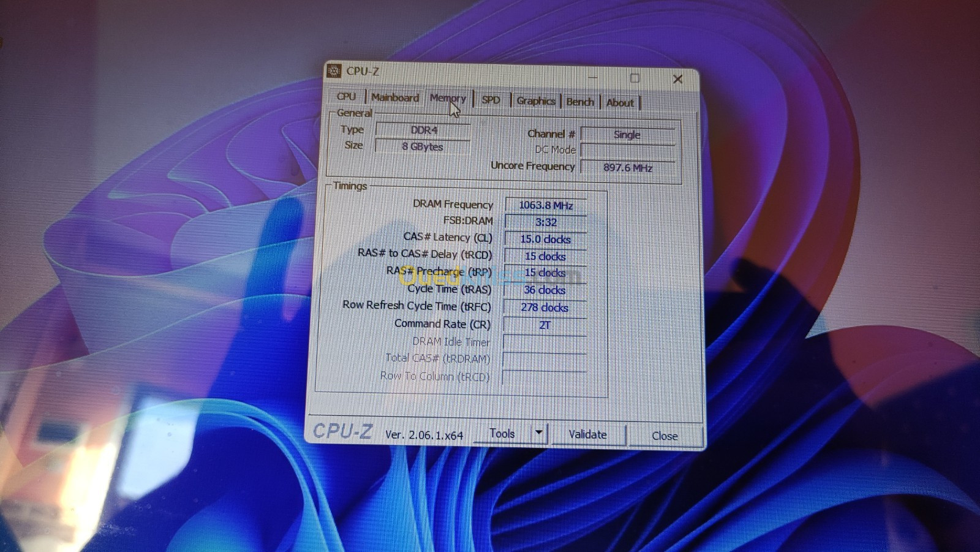Close the CPU-Z window with X
Screen dimensions: 980x552
(x=677, y=79)
